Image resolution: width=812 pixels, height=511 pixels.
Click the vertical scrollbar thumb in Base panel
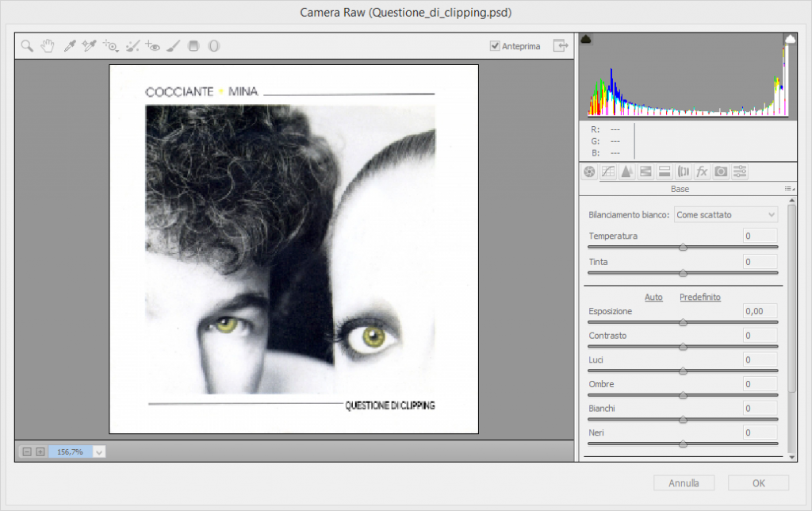pos(791,298)
